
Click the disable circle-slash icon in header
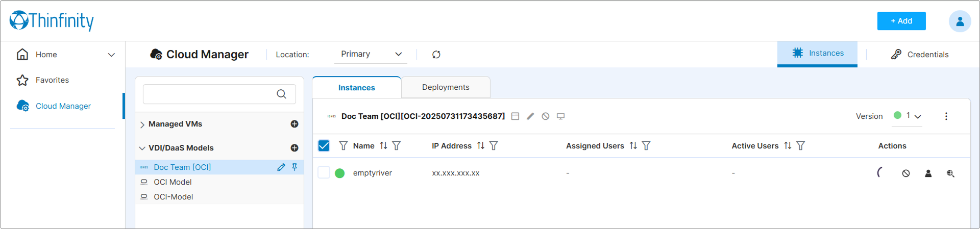click(x=546, y=116)
